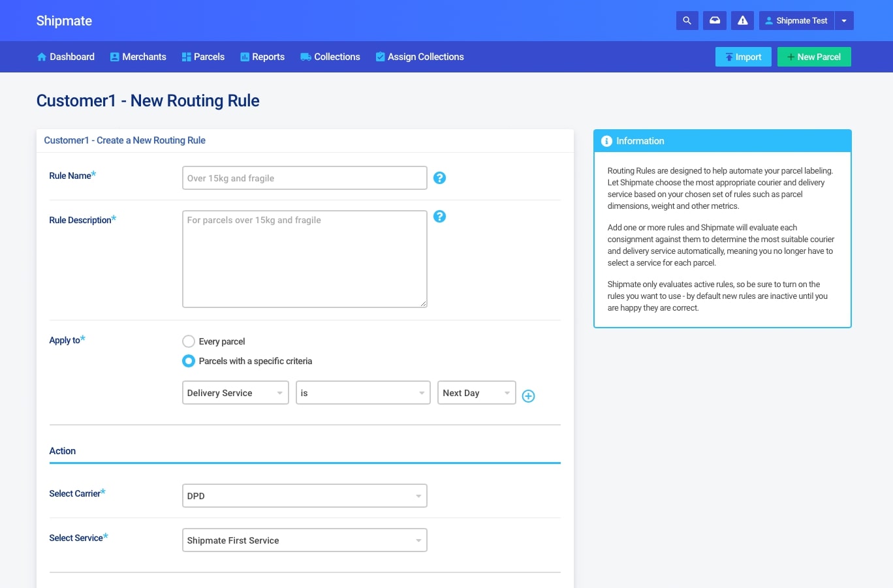Open the Select Carrier DPD dropdown
Viewport: 893px width, 588px height.
(x=305, y=496)
